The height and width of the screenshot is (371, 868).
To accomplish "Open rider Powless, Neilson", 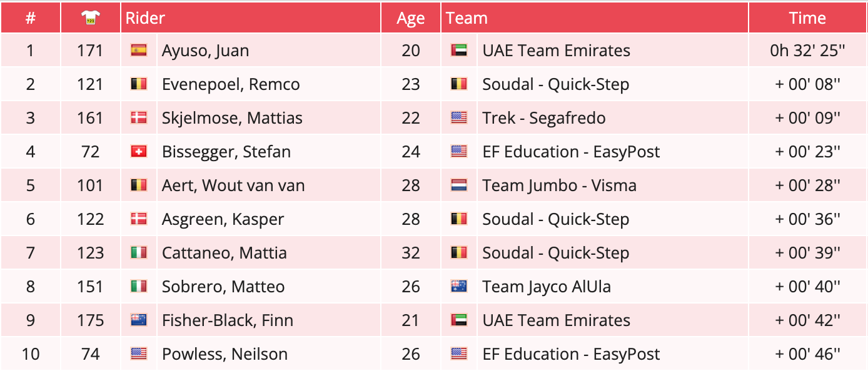I will [225, 354].
